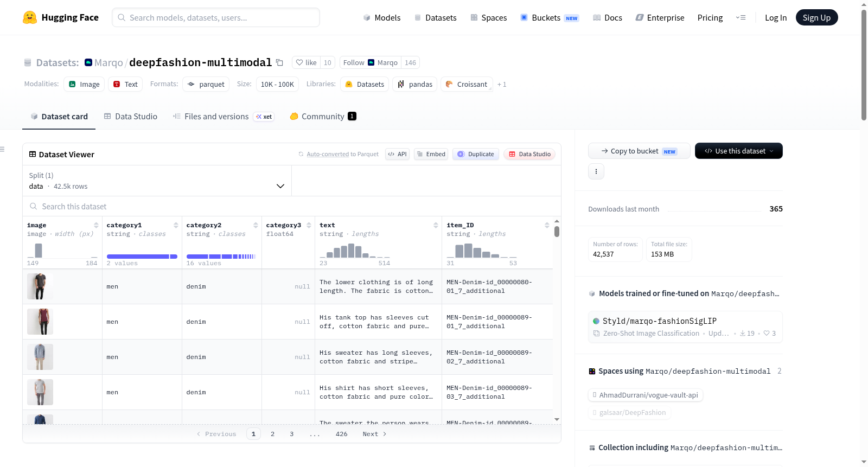Open the Embed button in viewer
The width and height of the screenshot is (868, 467).
coord(431,154)
